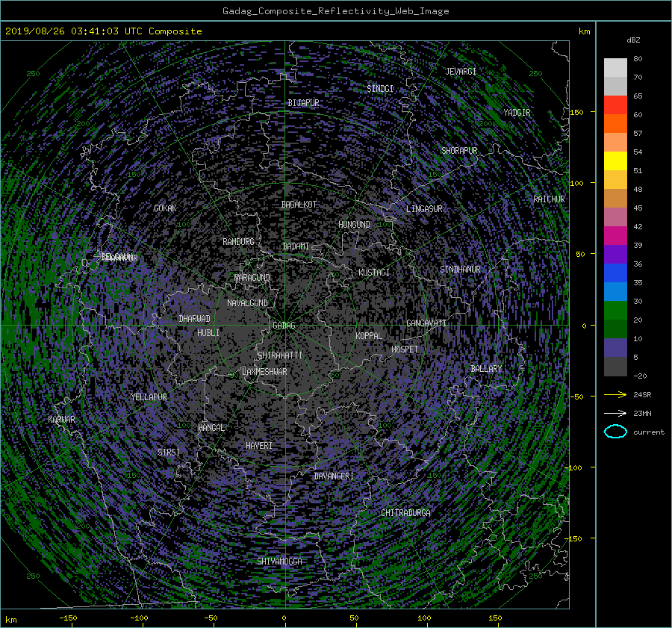Click the YADGIR city label
The width and height of the screenshot is (672, 628).
(517, 113)
